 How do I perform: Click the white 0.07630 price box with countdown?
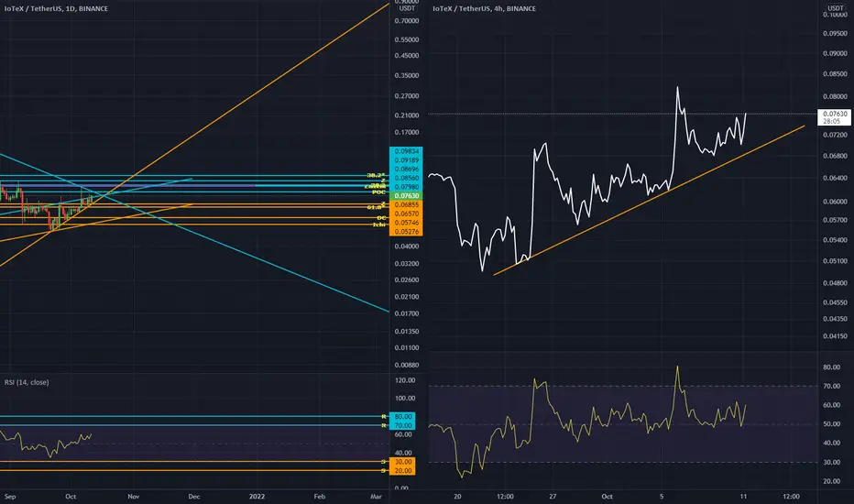[x=835, y=117]
